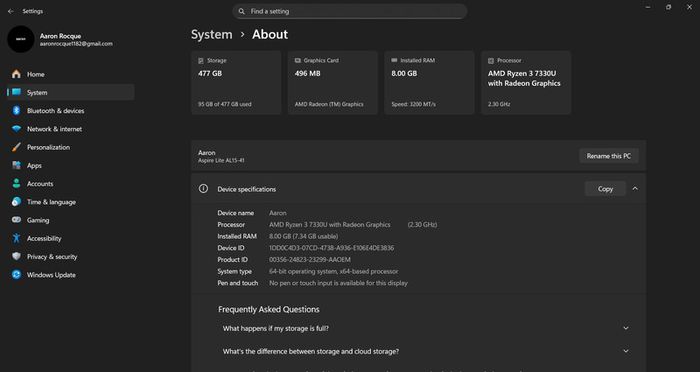This screenshot has height=372, width=700.
Task: Click the Frequently Asked Questions heading
Action: click(269, 309)
